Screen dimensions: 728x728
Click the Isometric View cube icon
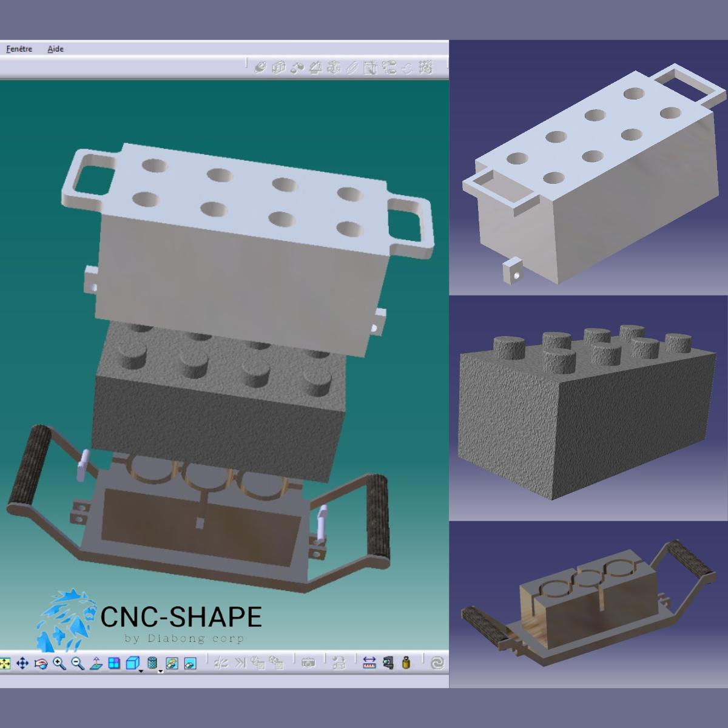pos(133,663)
